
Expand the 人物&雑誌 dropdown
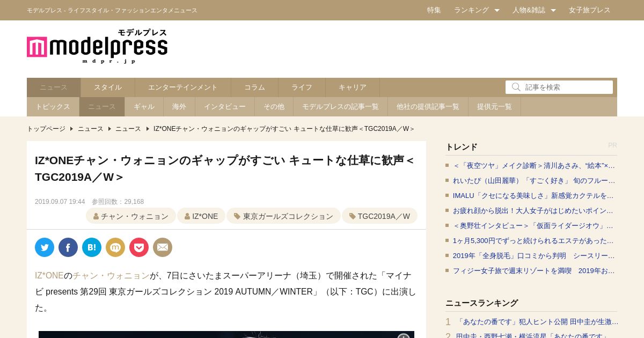click(x=534, y=10)
